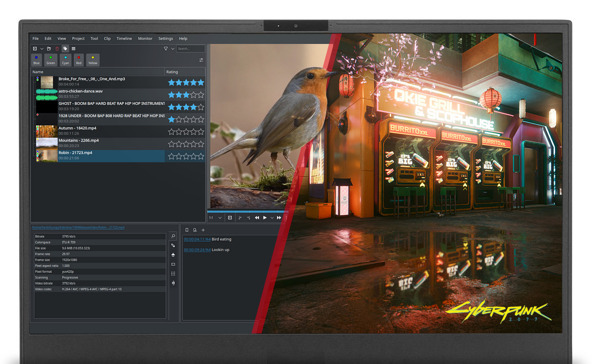Viewport: 592px width, 364px height.
Task: Open the bin hamburger menu
Action: (x=74, y=49)
